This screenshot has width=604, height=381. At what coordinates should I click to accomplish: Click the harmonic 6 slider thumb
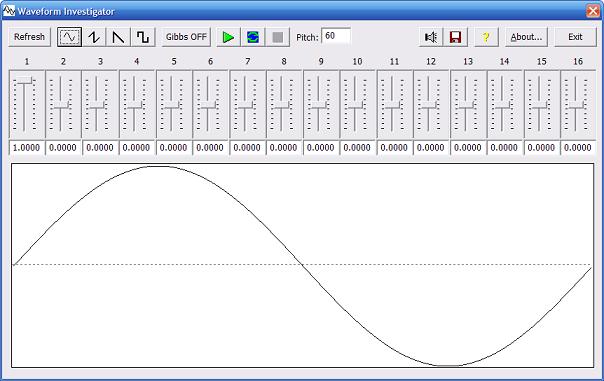pos(208,105)
